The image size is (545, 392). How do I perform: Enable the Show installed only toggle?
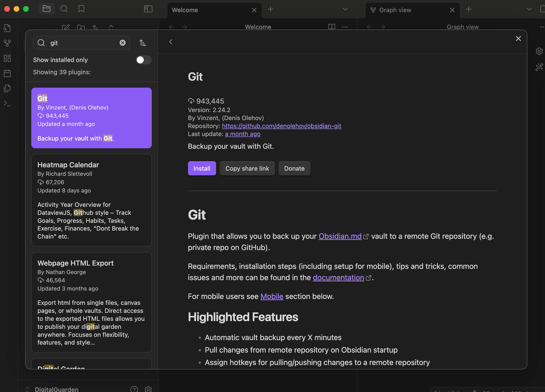point(144,59)
